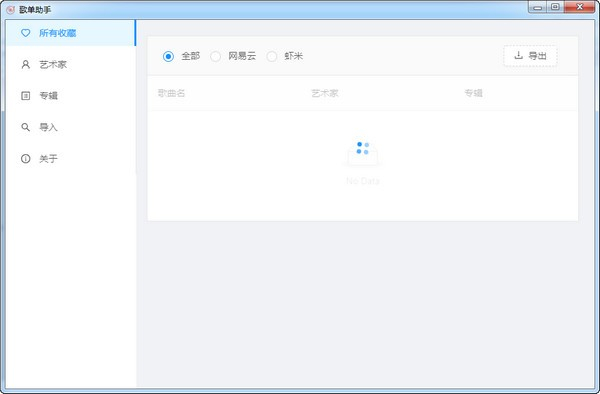Viewport: 600px width, 394px height.
Task: Select the 网易云 radio option
Action: pos(215,56)
